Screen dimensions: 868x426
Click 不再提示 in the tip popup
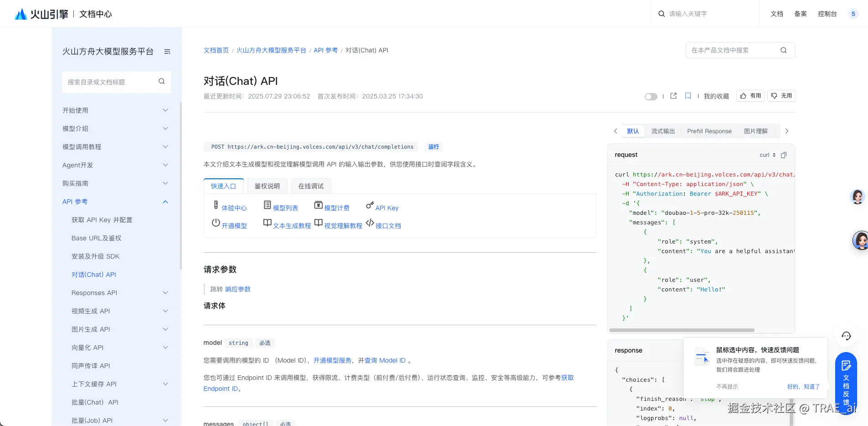[727, 387]
